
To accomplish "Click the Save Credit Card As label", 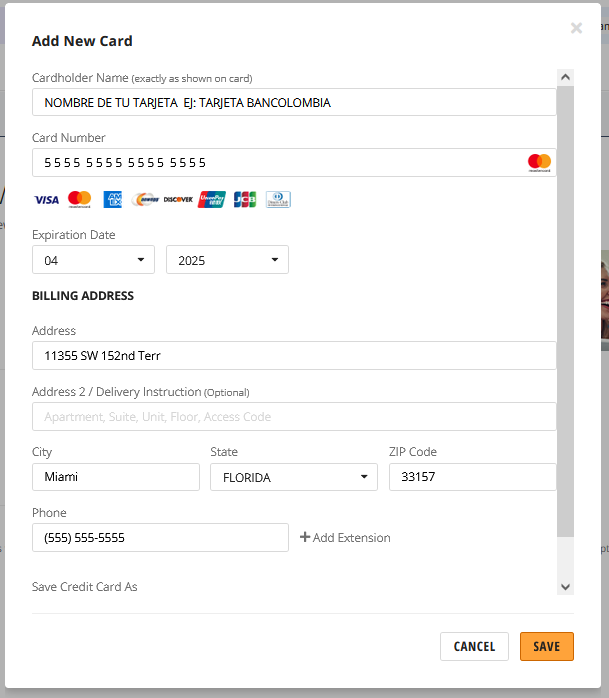I will pyautogui.click(x=85, y=587).
